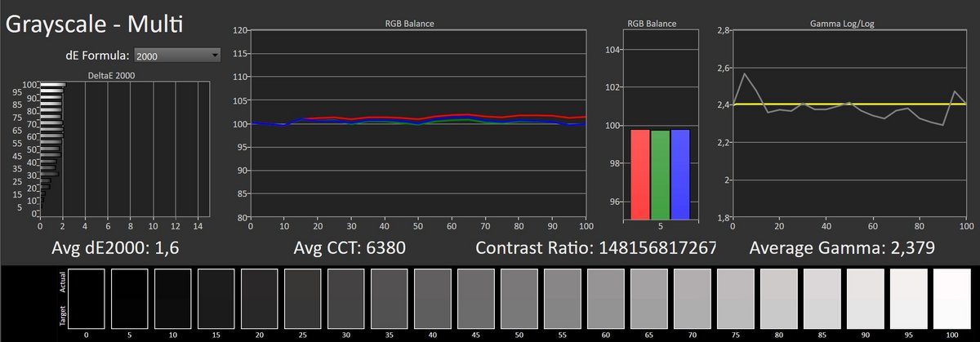
Task: Select the 35 percent grayscale patch
Action: pyautogui.click(x=390, y=299)
